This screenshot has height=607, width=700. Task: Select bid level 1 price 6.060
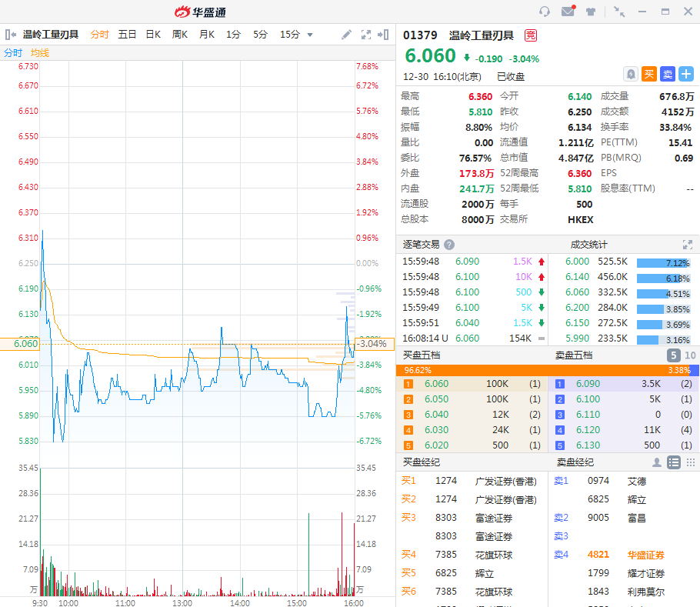point(436,384)
